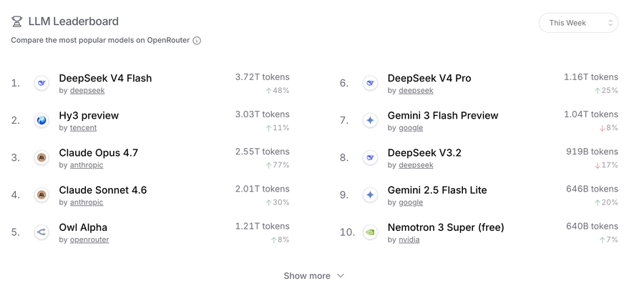This screenshot has width=644, height=291.
Task: Open the DeepSeek V3.2 model page
Action: click(x=424, y=153)
